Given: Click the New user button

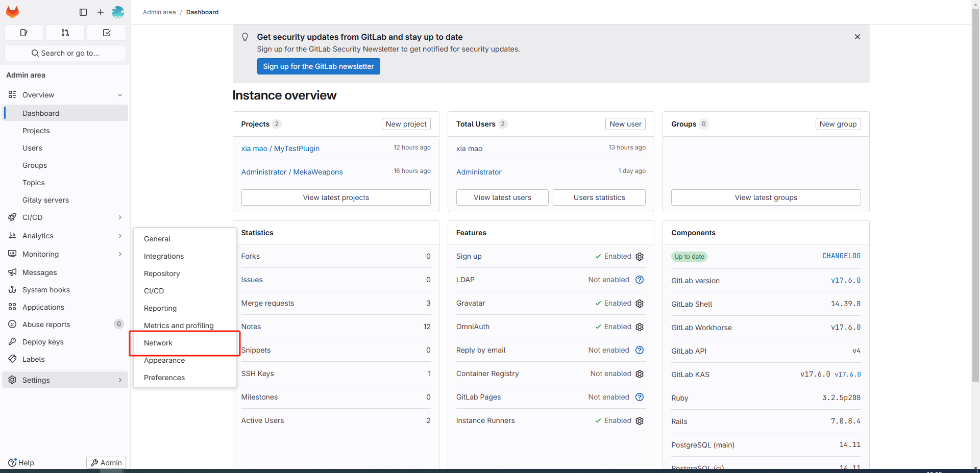Looking at the screenshot, I should click(625, 124).
